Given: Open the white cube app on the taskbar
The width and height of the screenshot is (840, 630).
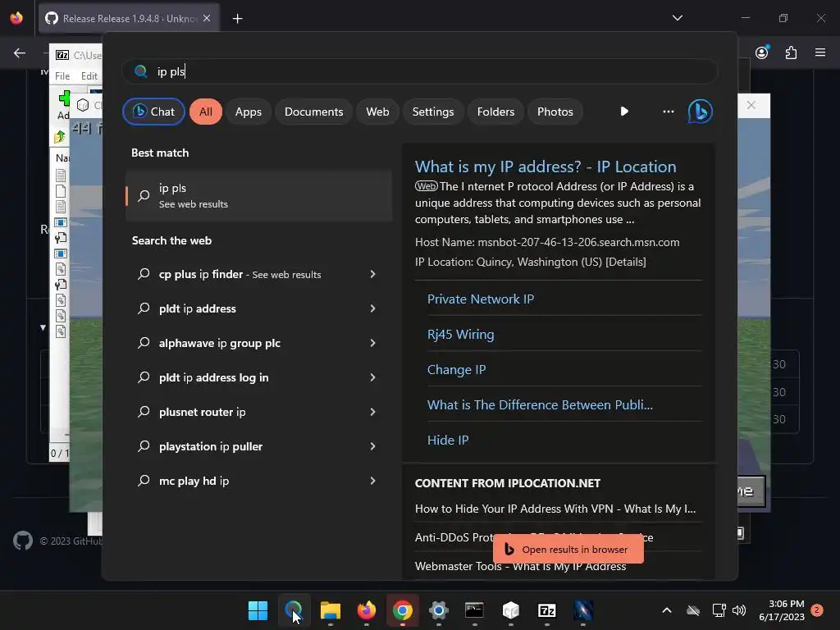Looking at the screenshot, I should (x=510, y=610).
